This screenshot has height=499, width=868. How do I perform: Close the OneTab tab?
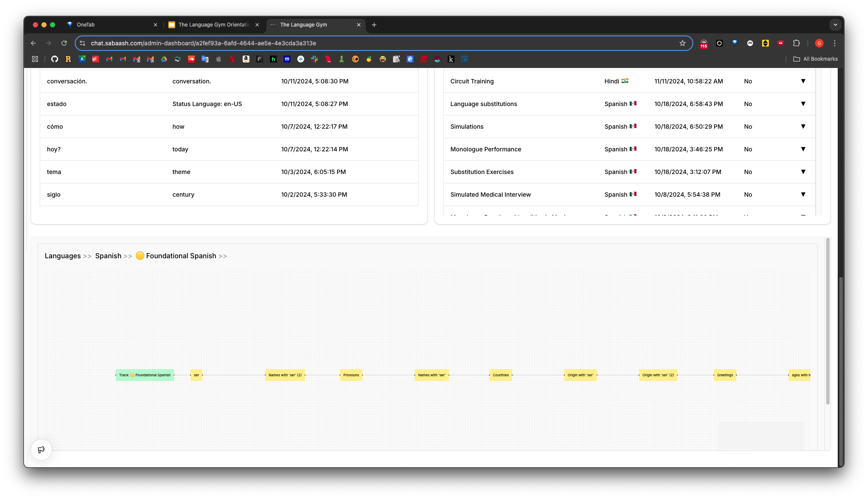[155, 25]
